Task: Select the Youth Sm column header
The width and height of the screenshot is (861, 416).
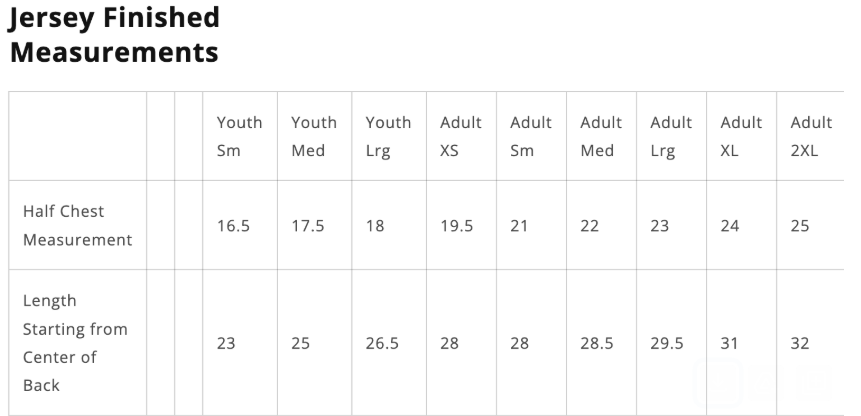Action: coord(239,137)
